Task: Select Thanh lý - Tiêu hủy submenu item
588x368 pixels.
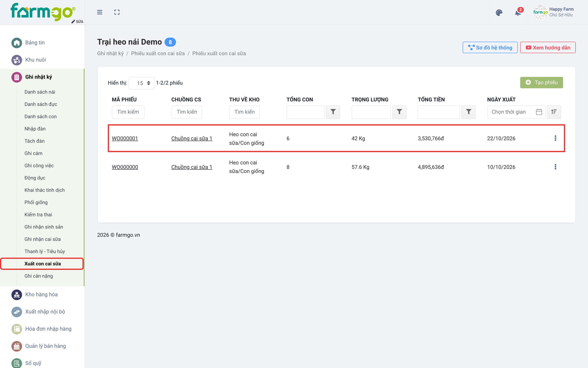Action: (45, 251)
